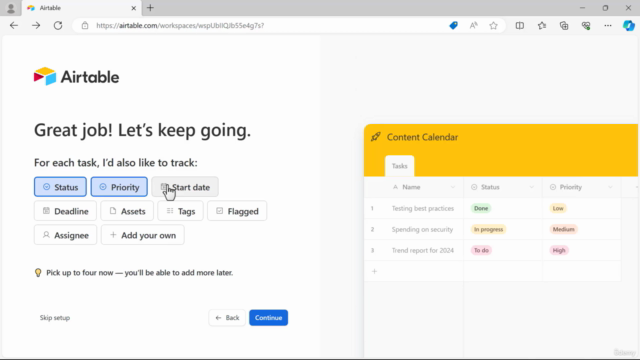The image size is (640, 360).
Task: Expand the Priority column dropdown arrow
Action: 610,187
